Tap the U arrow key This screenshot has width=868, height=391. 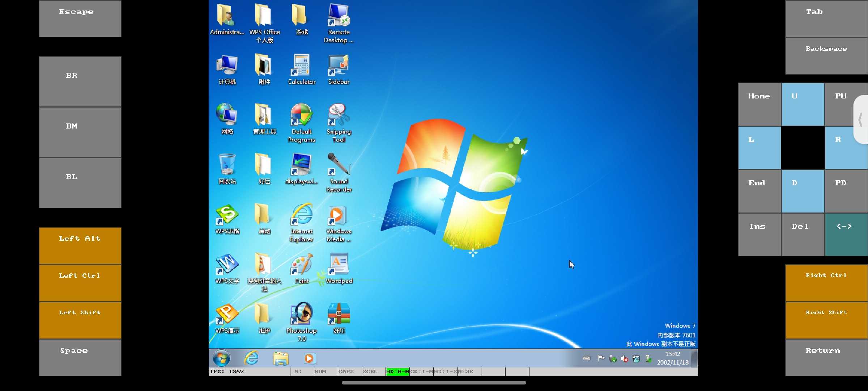coord(803,104)
